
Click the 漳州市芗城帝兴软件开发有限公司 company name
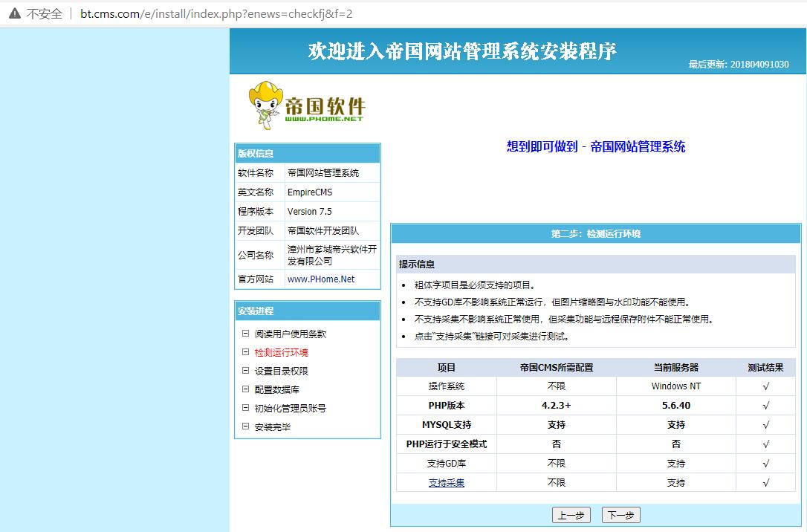pyautogui.click(x=332, y=255)
